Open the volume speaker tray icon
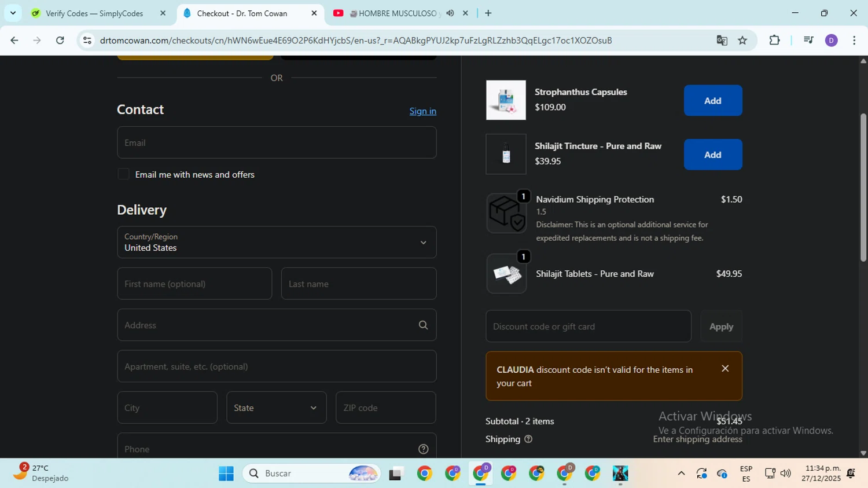This screenshot has width=868, height=488. [x=785, y=474]
